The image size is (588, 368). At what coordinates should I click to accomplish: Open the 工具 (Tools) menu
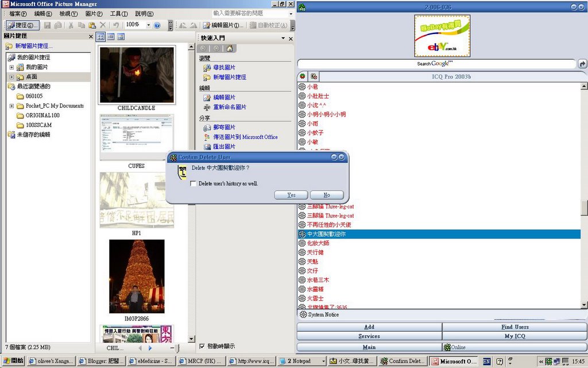pos(119,14)
